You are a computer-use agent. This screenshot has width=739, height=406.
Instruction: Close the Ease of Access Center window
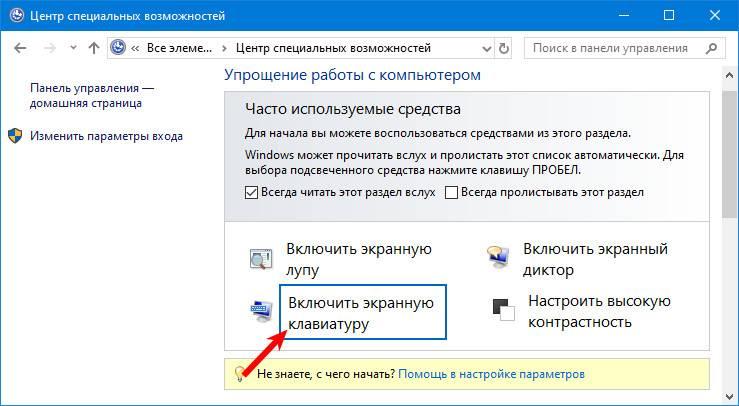[714, 16]
